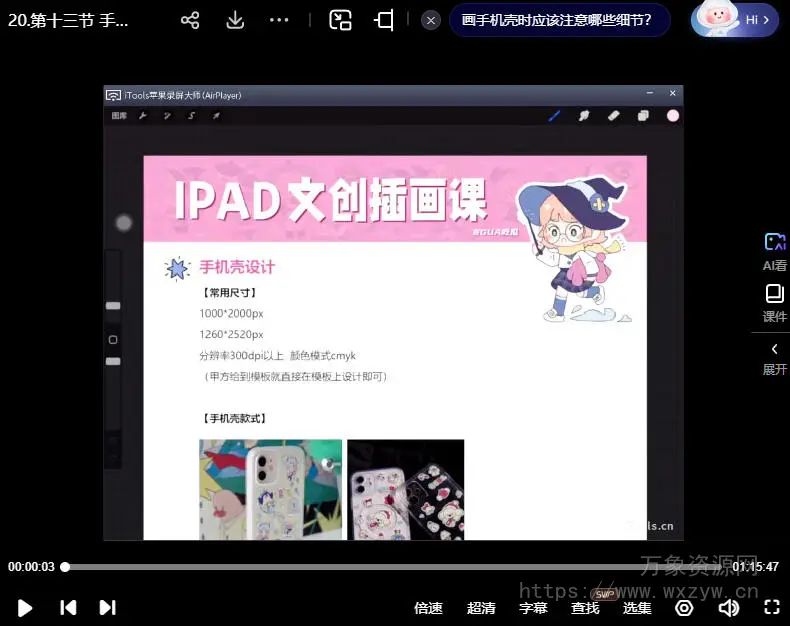Skip to the next video
Image resolution: width=790 pixels, height=626 pixels.
[x=108, y=607]
